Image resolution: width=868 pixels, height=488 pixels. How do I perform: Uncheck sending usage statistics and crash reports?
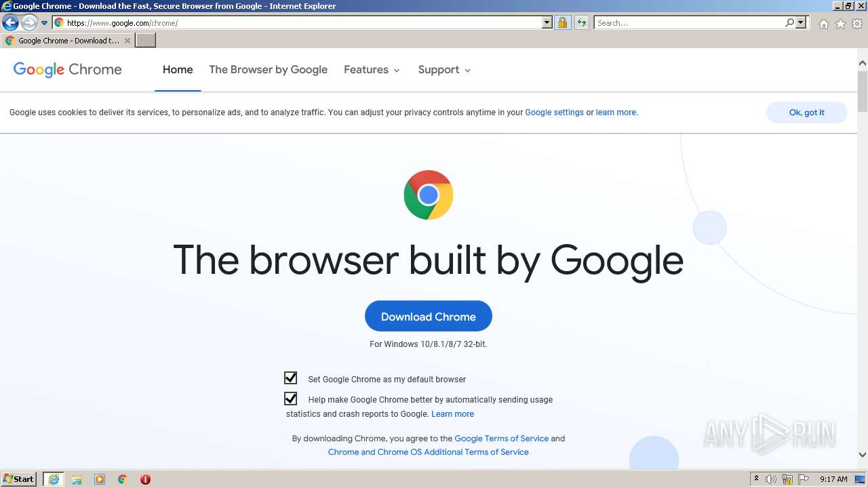point(290,399)
